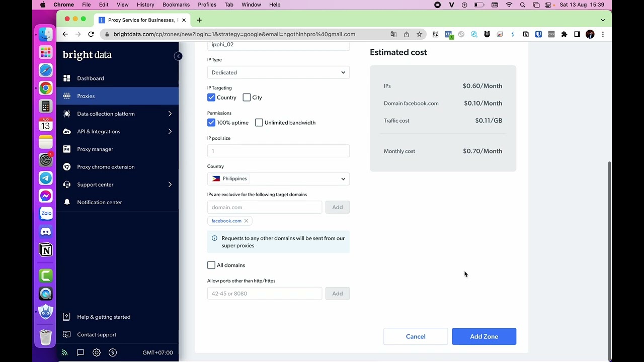Expand Data collection platform chevron
The width and height of the screenshot is (644, 362).
(x=170, y=114)
